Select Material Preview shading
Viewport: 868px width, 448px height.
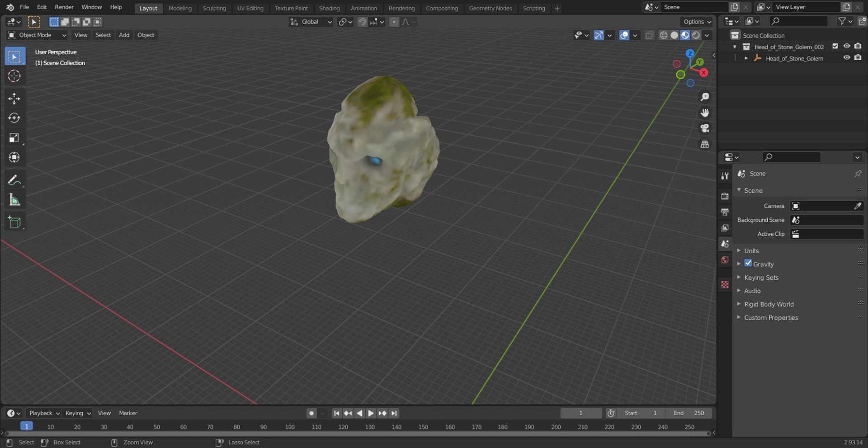coord(685,35)
